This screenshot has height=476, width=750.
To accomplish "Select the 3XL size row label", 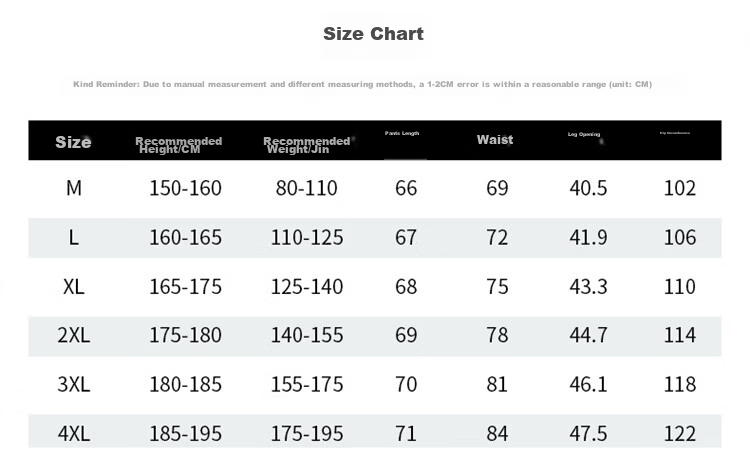I will [x=74, y=384].
